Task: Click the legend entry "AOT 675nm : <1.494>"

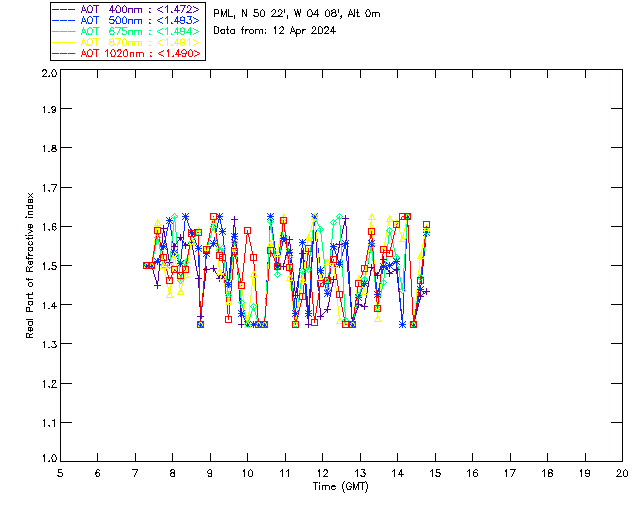Action: pyautogui.click(x=127, y=31)
